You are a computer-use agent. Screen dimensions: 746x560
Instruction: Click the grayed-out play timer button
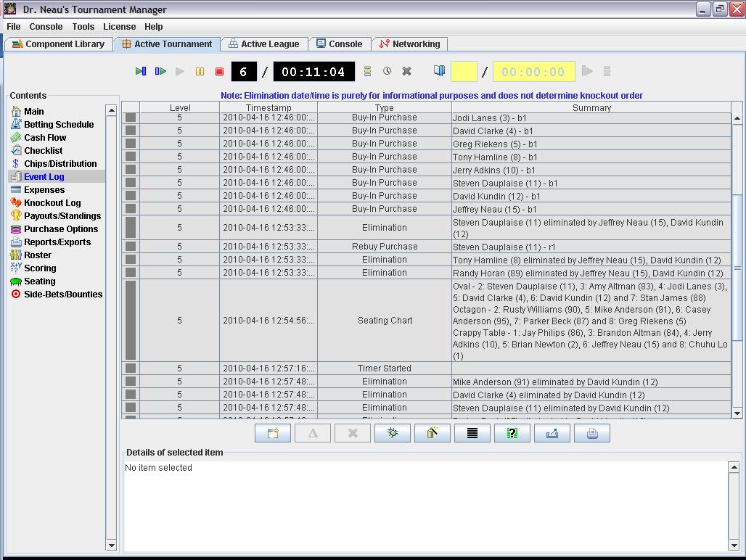click(180, 71)
